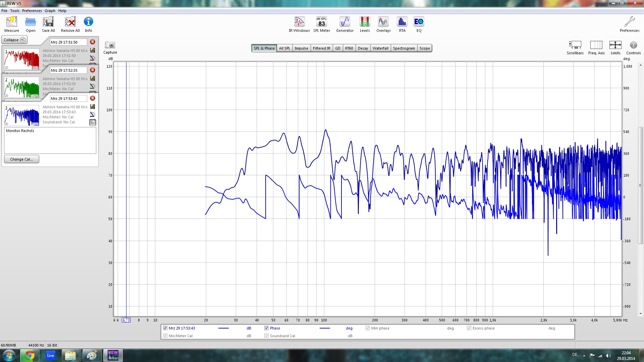
Task: Open Preferences via wrench icon
Action: 630,24
